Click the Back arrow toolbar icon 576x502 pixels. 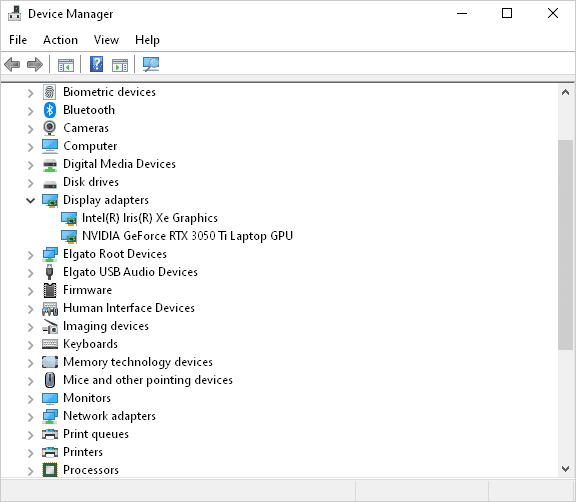pyautogui.click(x=12, y=65)
